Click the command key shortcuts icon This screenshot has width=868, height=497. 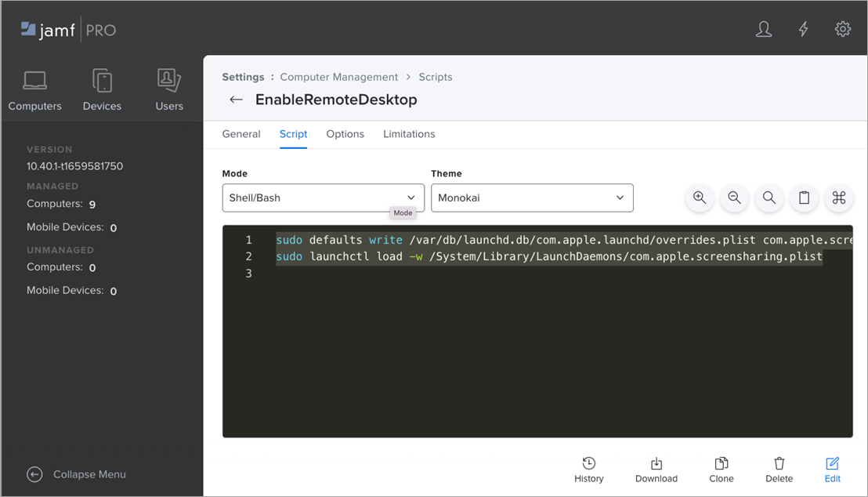pyautogui.click(x=839, y=198)
